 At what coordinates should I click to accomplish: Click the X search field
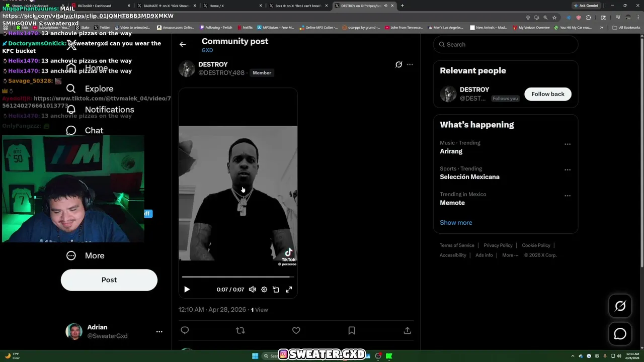click(x=506, y=44)
